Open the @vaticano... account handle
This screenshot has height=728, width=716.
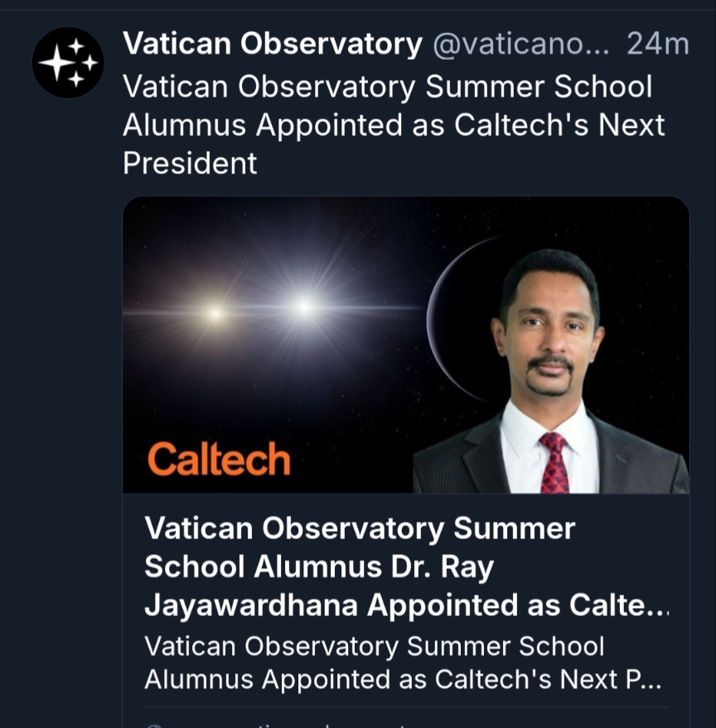pyautogui.click(x=521, y=45)
